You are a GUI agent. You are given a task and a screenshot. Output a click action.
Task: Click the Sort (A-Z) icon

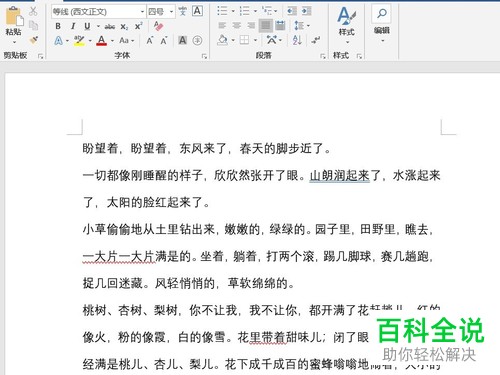click(x=297, y=40)
